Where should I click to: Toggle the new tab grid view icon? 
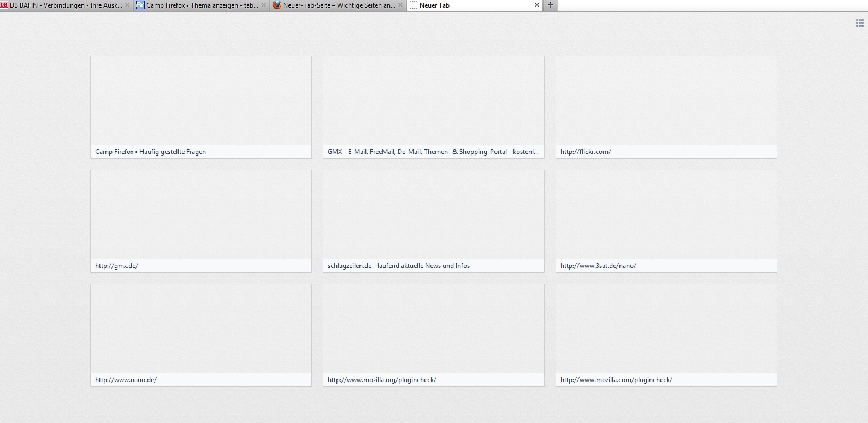click(x=859, y=23)
